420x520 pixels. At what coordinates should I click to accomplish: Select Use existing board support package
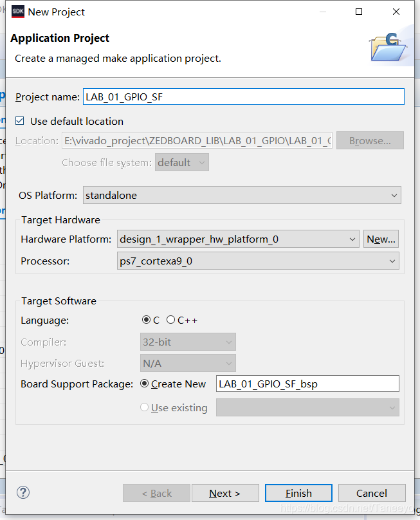click(x=144, y=407)
